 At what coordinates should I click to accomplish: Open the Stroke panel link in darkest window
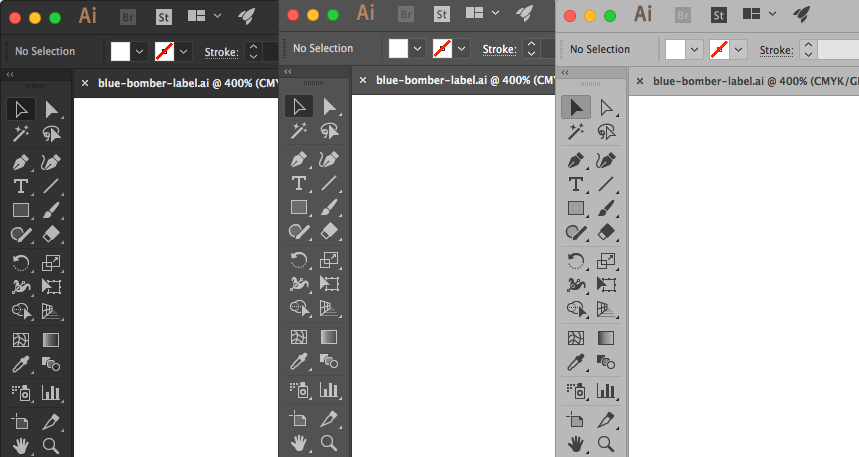point(221,52)
